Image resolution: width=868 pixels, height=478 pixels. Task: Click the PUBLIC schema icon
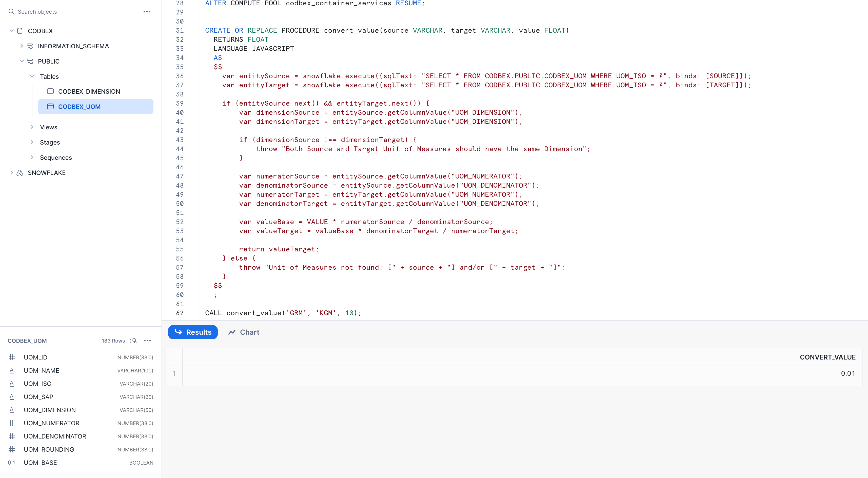pyautogui.click(x=30, y=61)
